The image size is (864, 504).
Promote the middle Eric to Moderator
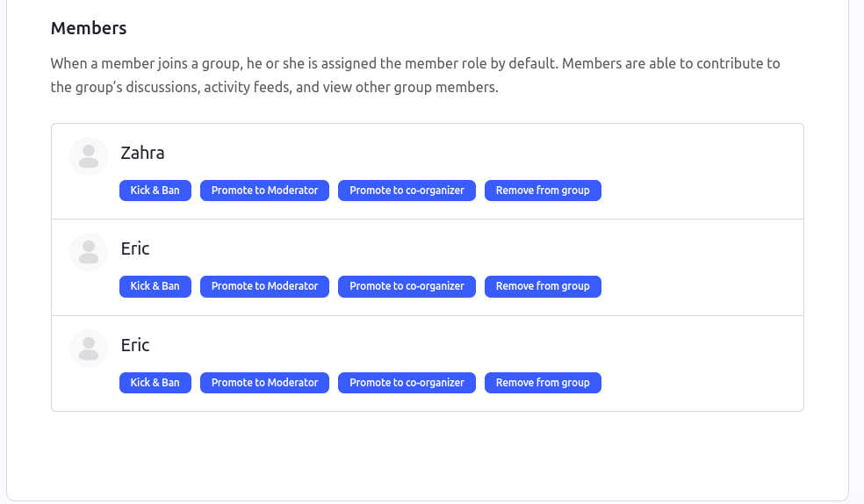coord(264,286)
